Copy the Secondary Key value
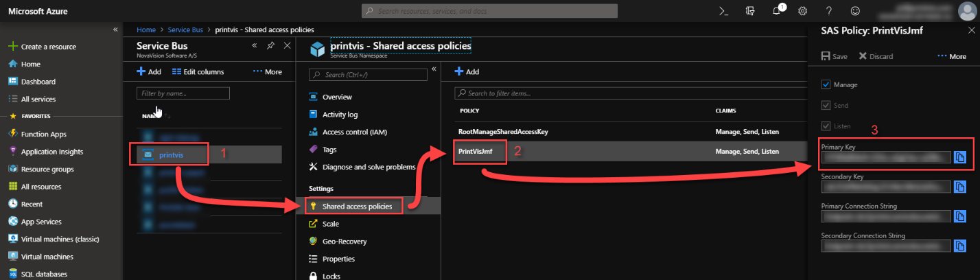The width and height of the screenshot is (980, 280). click(x=960, y=187)
